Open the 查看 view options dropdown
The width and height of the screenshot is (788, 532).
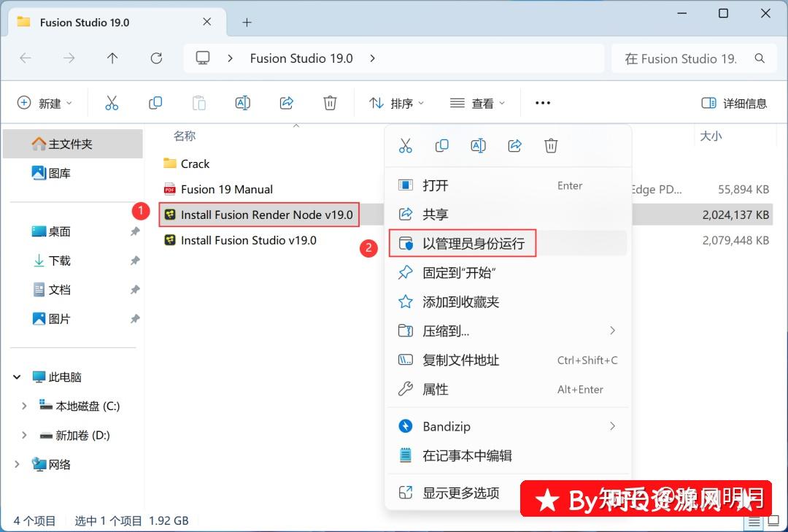pyautogui.click(x=477, y=102)
